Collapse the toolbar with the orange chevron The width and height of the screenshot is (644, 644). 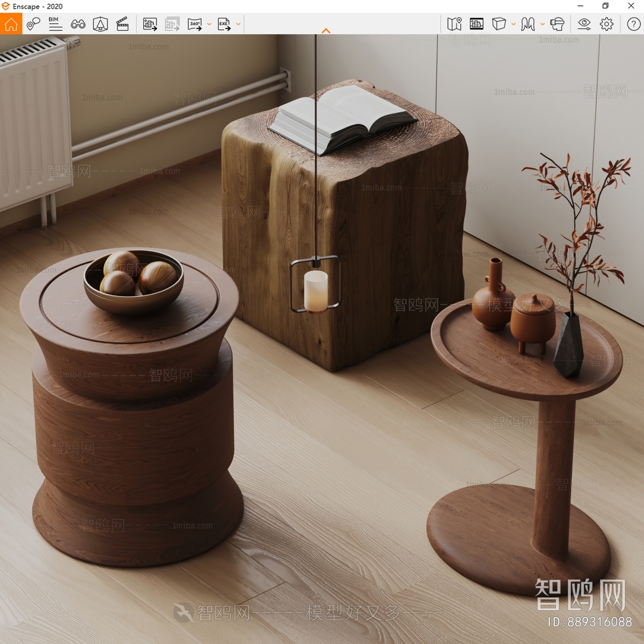click(x=326, y=31)
